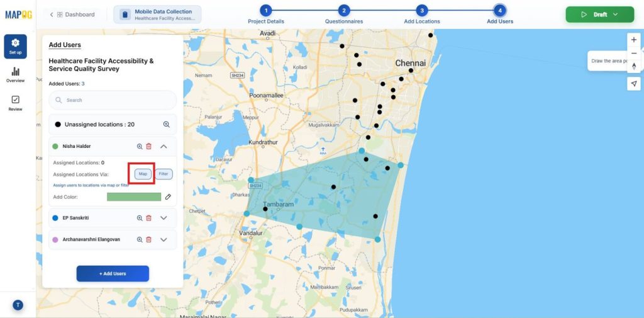Click the Chennai label on the map
The width and height of the screenshot is (644, 318).
(x=410, y=64)
